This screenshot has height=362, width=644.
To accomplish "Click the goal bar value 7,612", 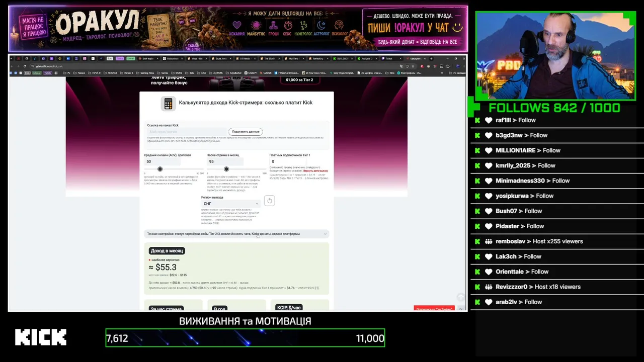I will tap(117, 338).
